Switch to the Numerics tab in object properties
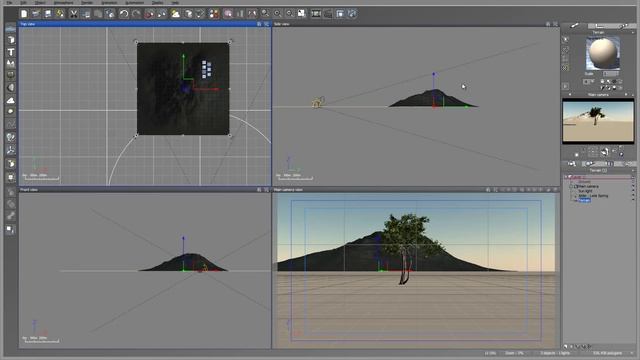Screen dimensions: 640x360 [x=599, y=26]
